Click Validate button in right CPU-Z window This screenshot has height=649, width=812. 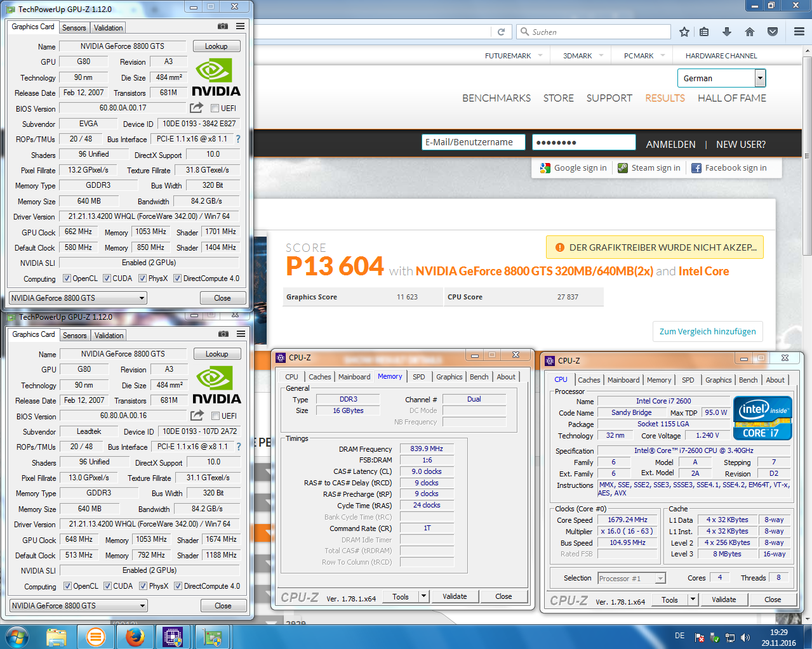[724, 600]
